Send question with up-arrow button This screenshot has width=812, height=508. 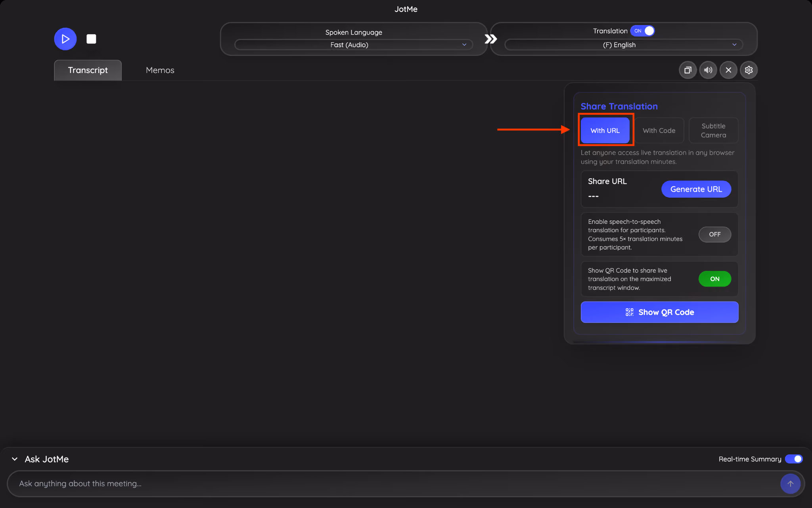click(x=790, y=484)
